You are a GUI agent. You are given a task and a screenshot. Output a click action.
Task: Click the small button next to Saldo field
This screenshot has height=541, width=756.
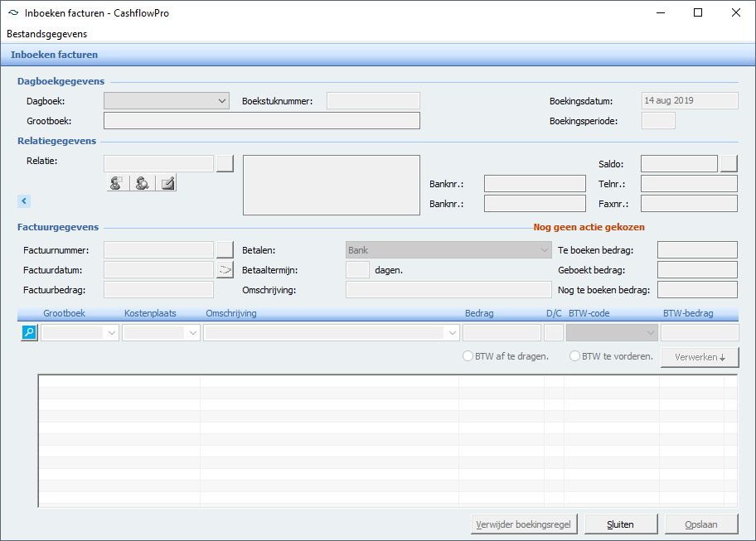(729, 164)
